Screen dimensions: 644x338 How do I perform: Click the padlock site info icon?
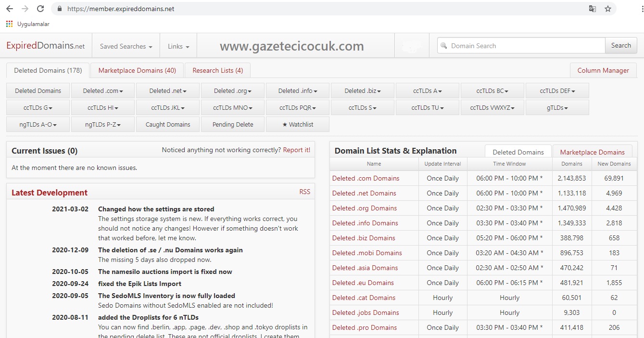pyautogui.click(x=60, y=9)
